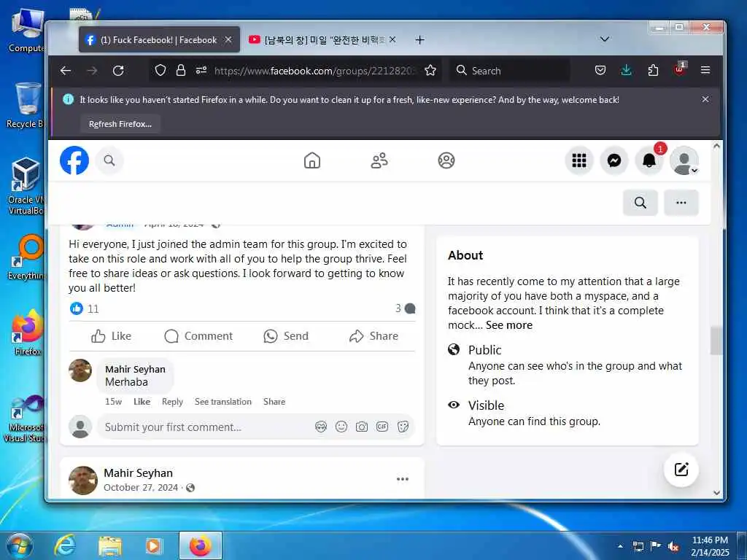
Task: Add a GIF to the comment
Action: tap(382, 427)
